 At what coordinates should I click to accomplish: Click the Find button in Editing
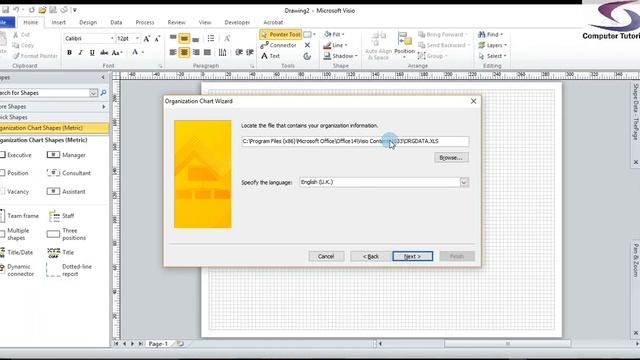[x=491, y=34]
